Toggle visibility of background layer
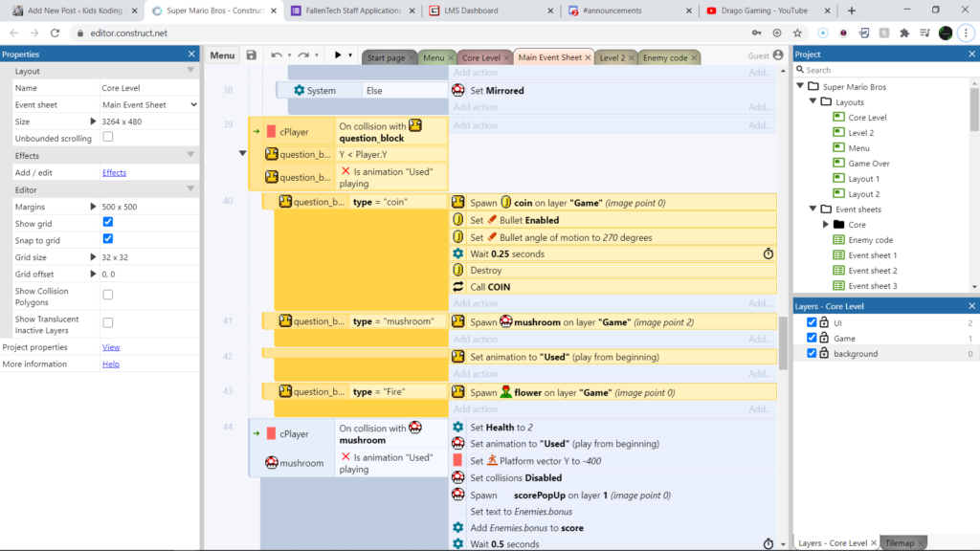 pos(812,353)
